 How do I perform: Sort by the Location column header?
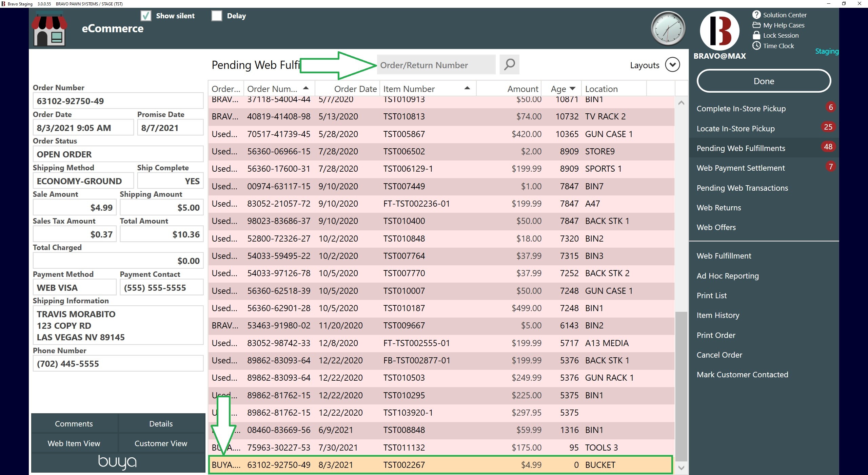click(x=614, y=89)
